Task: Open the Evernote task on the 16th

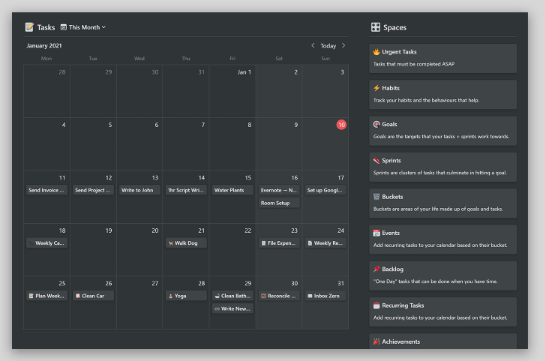Action: 279,190
